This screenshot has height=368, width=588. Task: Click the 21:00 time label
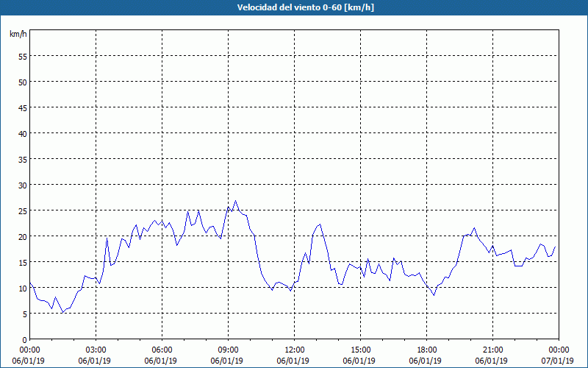[x=492, y=350]
